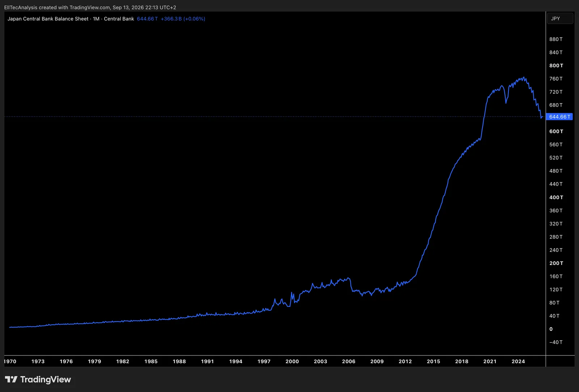This screenshot has height=392, width=579.
Task: Click the 2015 time axis label
Action: pos(433,361)
